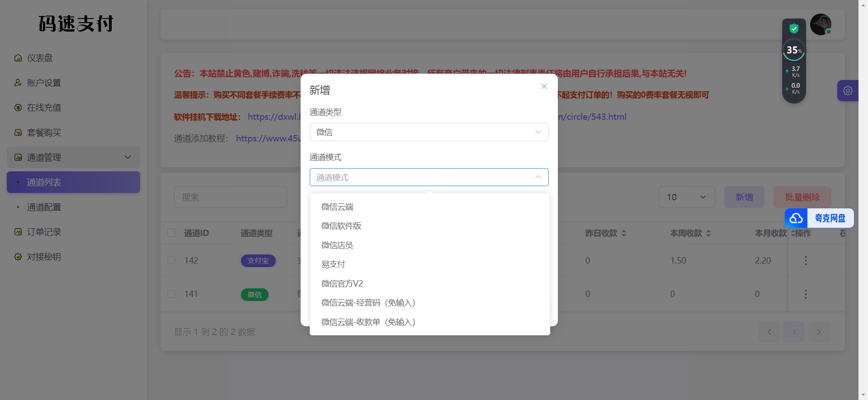
Task: Choose 易支付 option in dropdown list
Action: 333,264
